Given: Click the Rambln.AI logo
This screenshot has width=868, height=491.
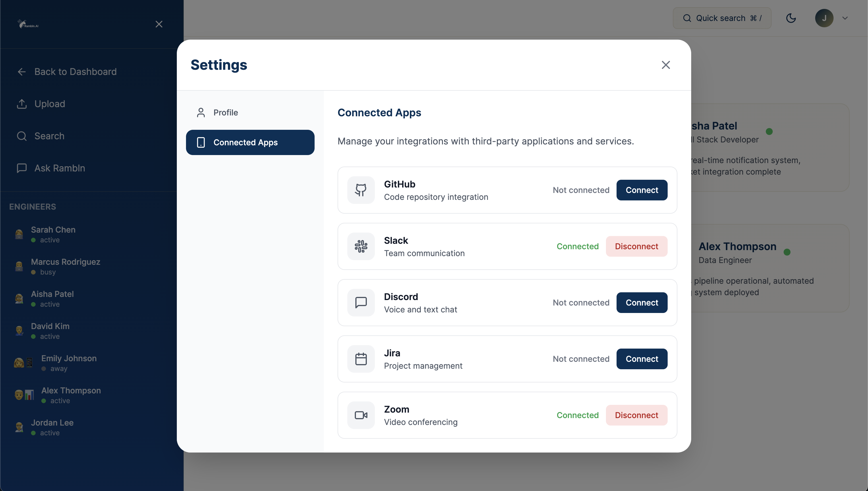Looking at the screenshot, I should (28, 24).
